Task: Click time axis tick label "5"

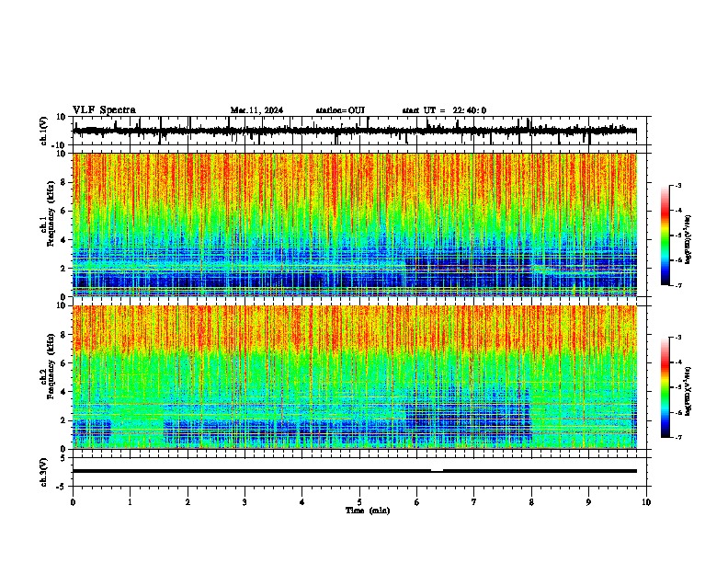Action: 359,502
